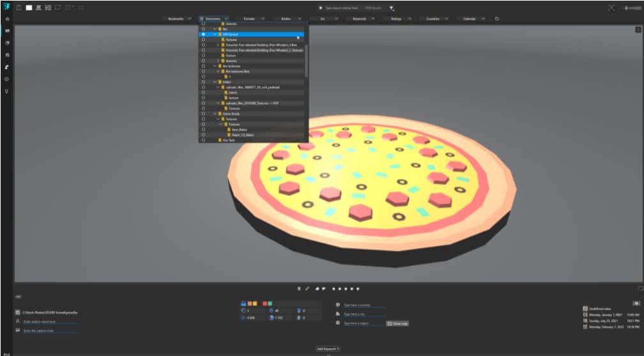Focus the caption input field
The width and height of the screenshot is (644, 356).
click(50, 331)
